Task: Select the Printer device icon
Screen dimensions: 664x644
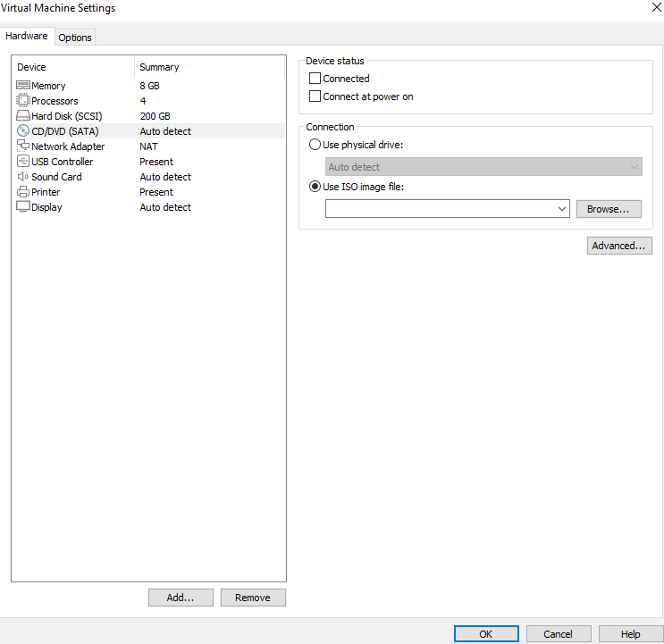Action: point(23,192)
